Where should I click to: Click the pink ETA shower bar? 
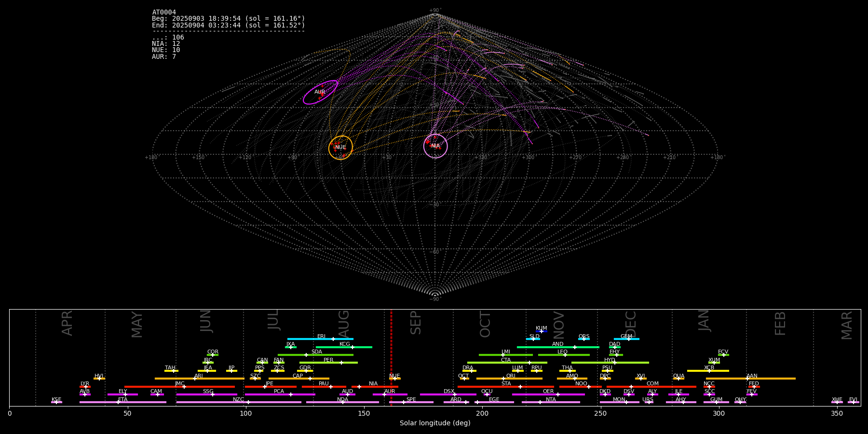[123, 402]
